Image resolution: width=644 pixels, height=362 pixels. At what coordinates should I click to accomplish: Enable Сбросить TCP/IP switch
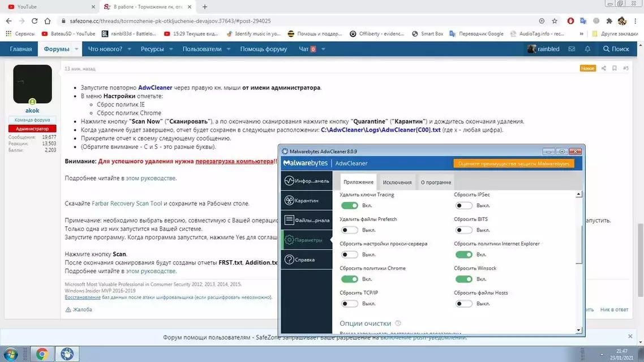350,304
